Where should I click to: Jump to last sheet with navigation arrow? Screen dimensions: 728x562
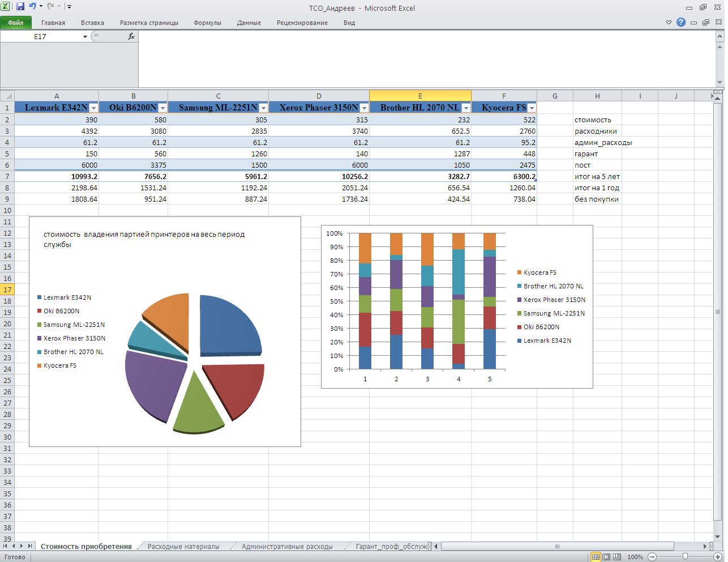[30, 546]
